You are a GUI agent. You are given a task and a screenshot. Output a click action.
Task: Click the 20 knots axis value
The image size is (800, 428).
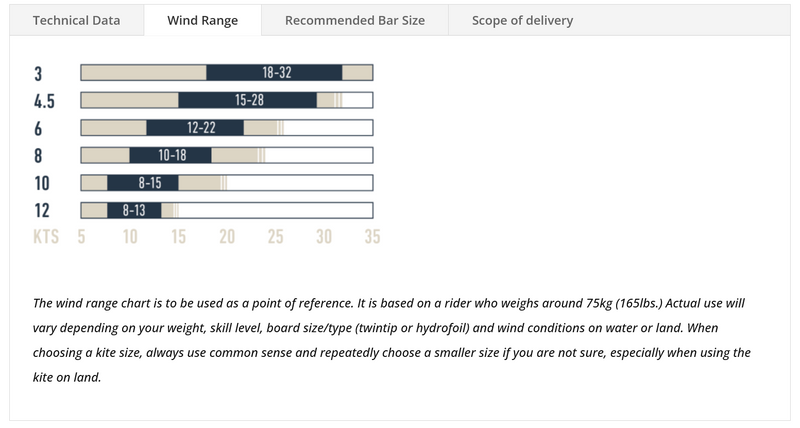click(227, 237)
